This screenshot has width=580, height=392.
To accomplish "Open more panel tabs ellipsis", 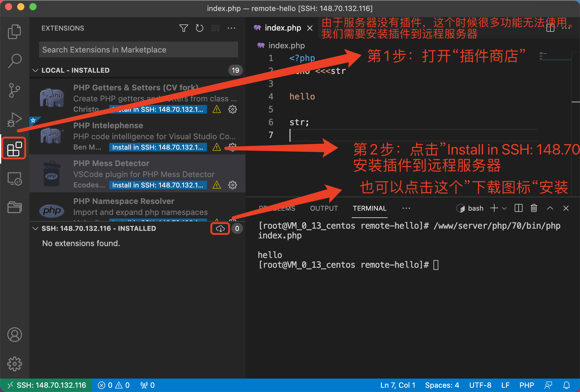I will pos(406,208).
